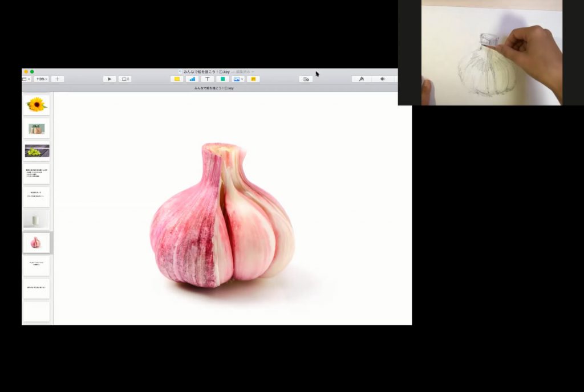Click the Add Slide plus button

click(57, 79)
